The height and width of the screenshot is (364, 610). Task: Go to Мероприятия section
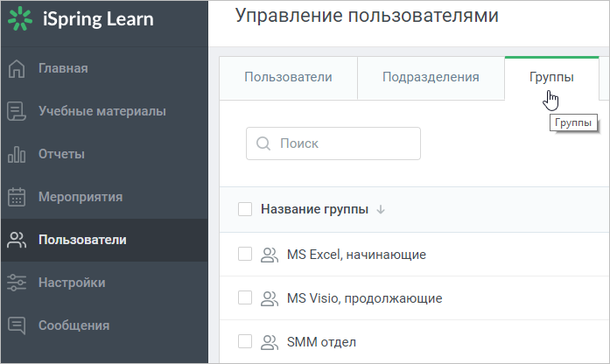104,197
